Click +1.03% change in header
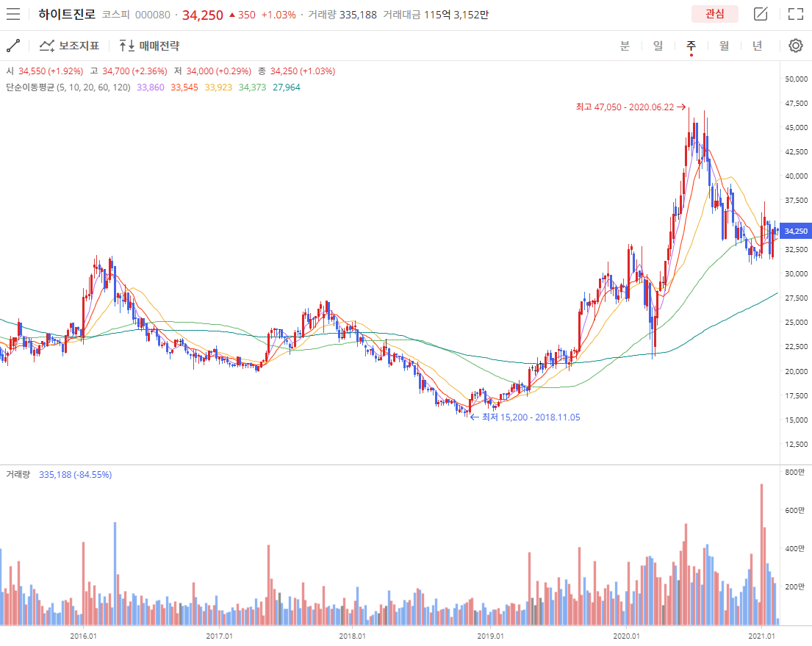 pyautogui.click(x=278, y=15)
